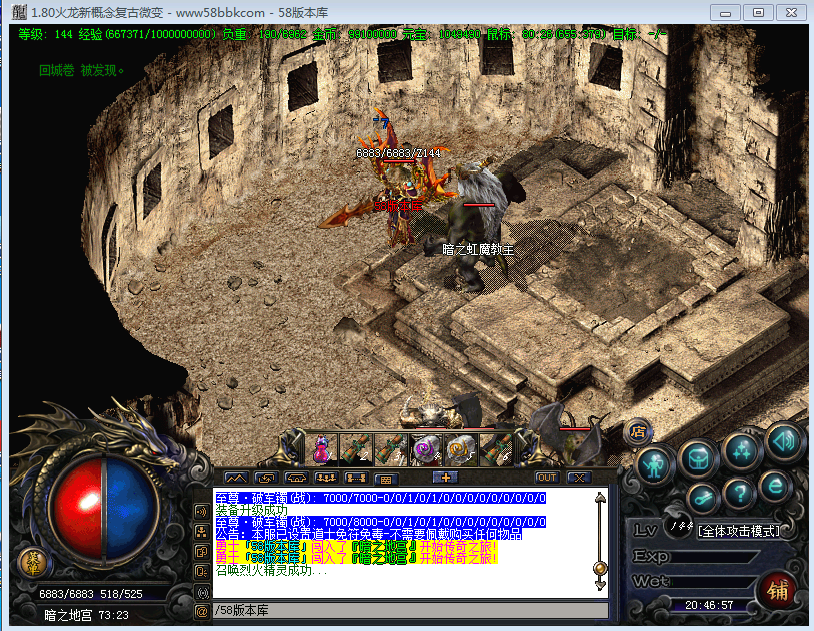Click the two-figure friends icon
Screen dimensions: 814x631
357,478
